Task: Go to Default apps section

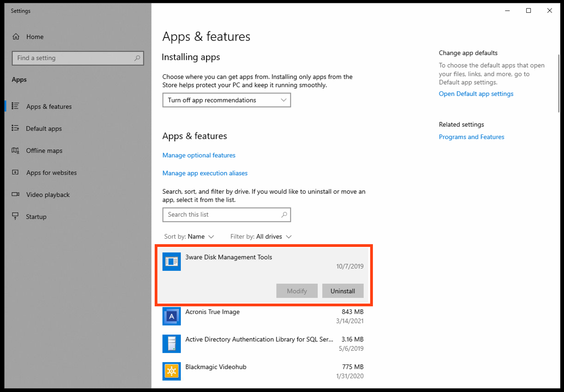Action: (x=44, y=128)
